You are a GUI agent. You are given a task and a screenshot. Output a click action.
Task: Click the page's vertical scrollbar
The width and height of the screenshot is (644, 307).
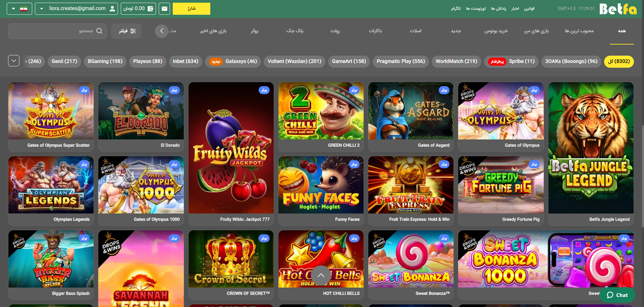(x=642, y=174)
